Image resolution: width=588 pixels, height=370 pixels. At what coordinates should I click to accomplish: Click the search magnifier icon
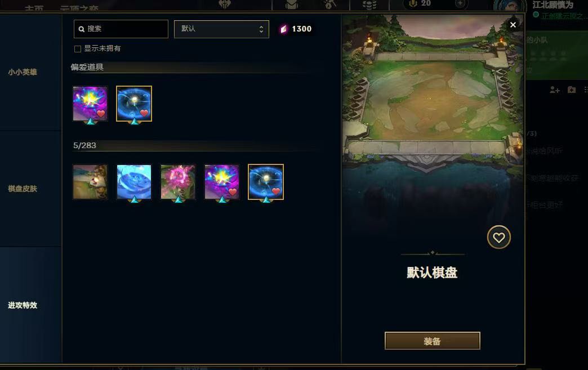[x=81, y=29]
